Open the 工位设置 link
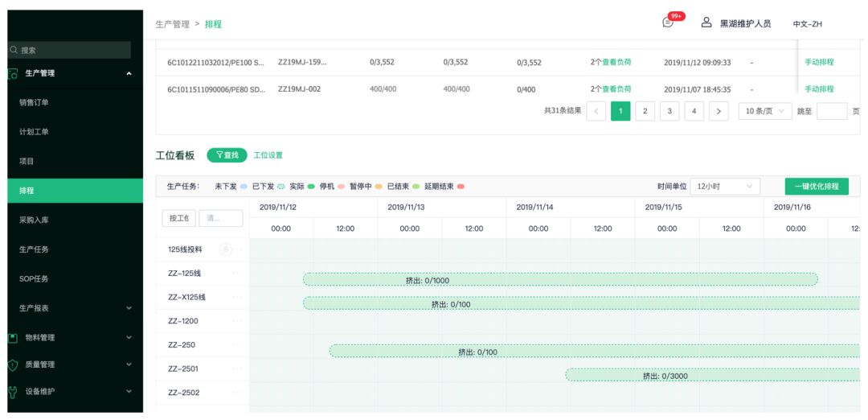868x420 pixels. [x=268, y=155]
